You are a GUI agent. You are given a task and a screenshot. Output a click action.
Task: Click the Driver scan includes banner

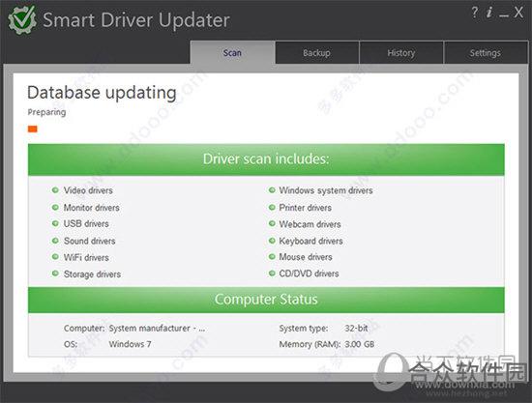(266, 159)
